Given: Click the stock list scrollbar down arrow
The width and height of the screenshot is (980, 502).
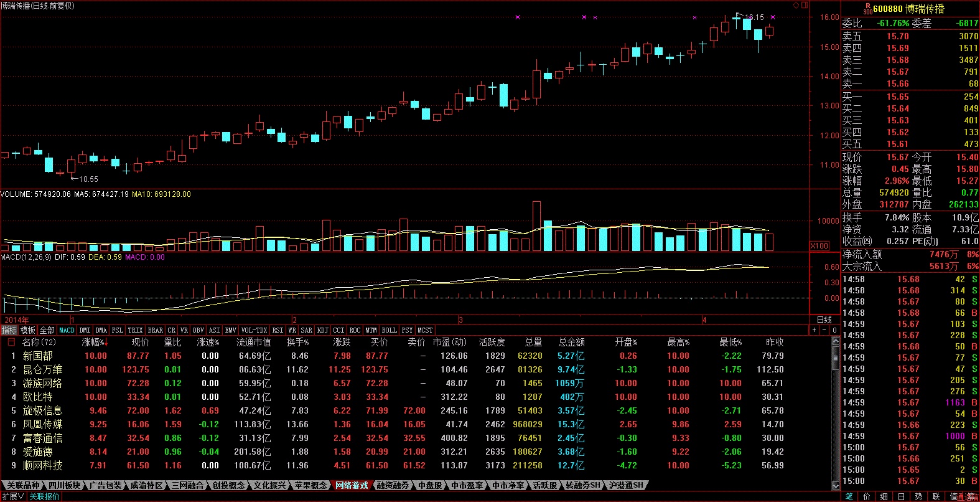Looking at the screenshot, I should 836,485.
